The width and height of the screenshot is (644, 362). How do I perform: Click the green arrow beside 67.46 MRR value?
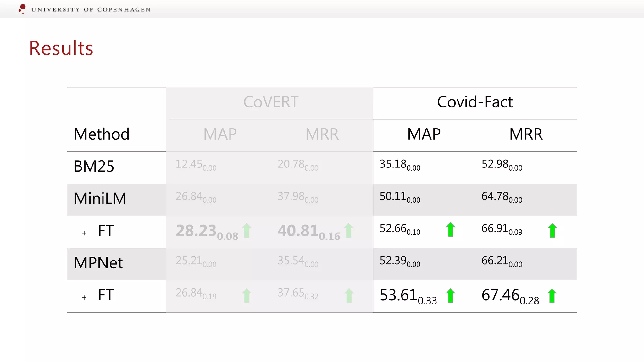(552, 296)
